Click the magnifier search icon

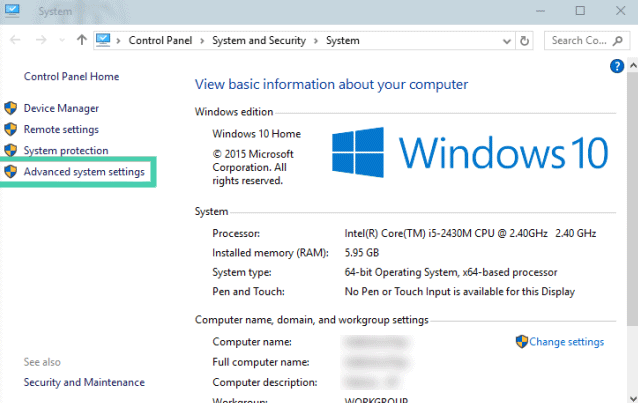click(x=618, y=40)
